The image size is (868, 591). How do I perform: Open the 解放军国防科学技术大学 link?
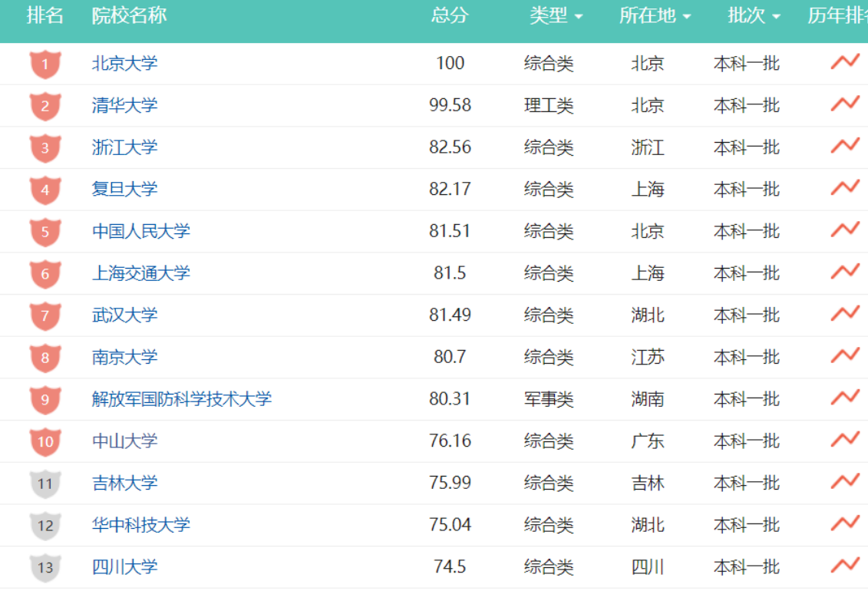[182, 399]
